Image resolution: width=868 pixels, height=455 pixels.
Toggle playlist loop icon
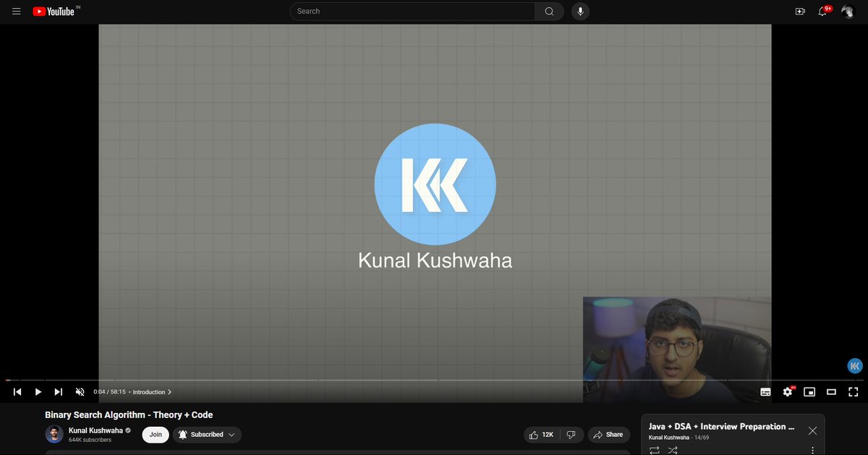[x=655, y=451]
